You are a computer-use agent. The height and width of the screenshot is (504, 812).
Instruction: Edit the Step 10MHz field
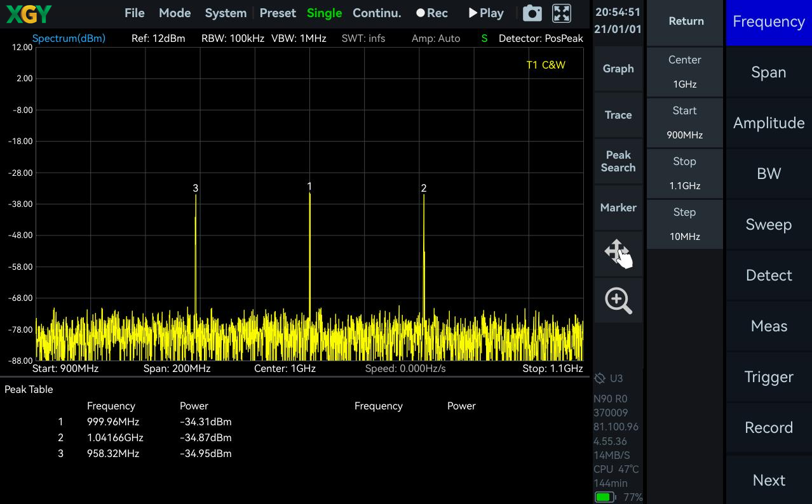(685, 224)
